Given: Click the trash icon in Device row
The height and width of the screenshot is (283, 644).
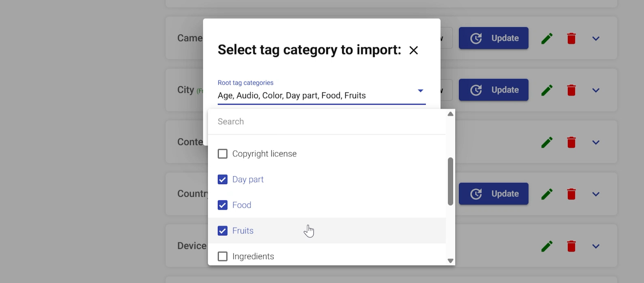Looking at the screenshot, I should pyautogui.click(x=571, y=246).
